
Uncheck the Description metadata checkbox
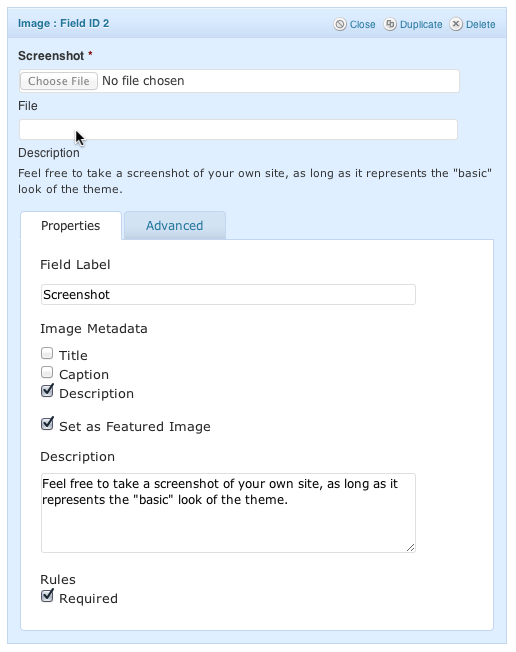[47, 391]
